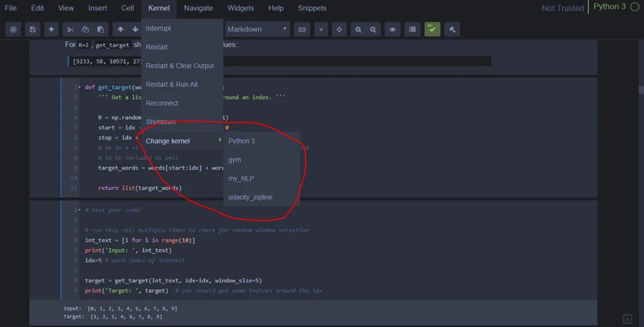Click the target = get_target(...) line
644x327 pixels.
coord(173,281)
